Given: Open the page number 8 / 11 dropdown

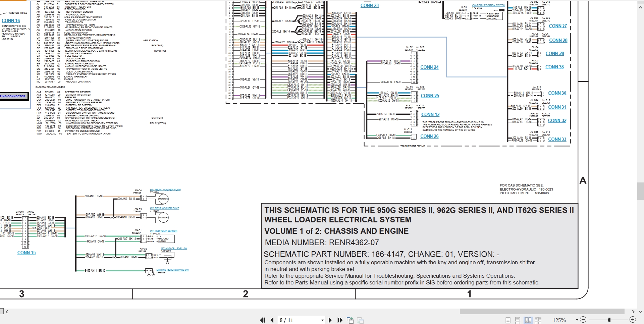Looking at the screenshot, I should pyautogui.click(x=322, y=320).
